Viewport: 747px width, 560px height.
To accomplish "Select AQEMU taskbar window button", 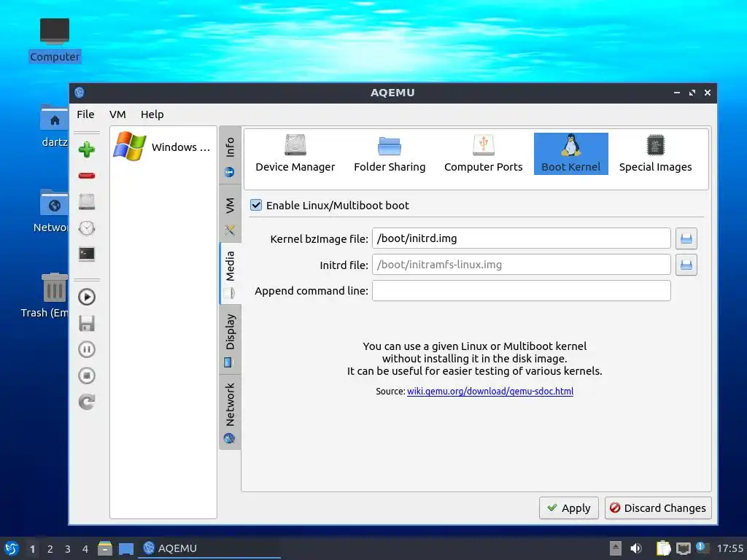I will (x=209, y=548).
